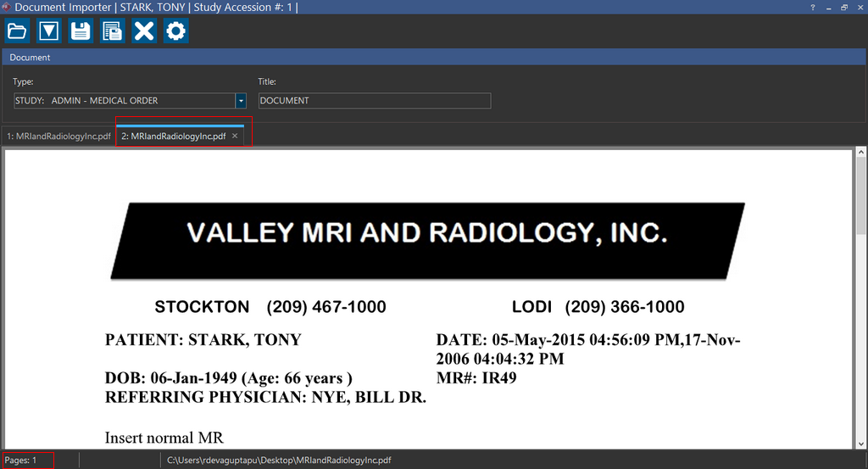
Task: Click the Title field containing DOCUMENT
Action: (374, 100)
